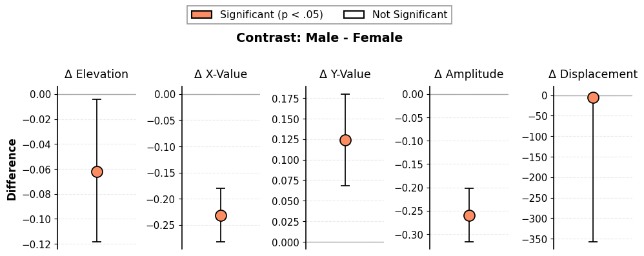Select the Δ Displacement data point marker

point(593,97)
